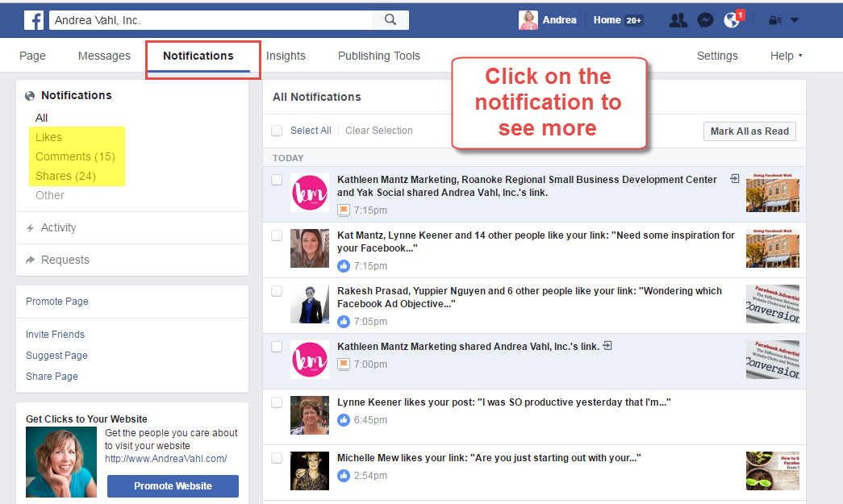Click the share arrow icon on 7:15pm notification
This screenshot has height=504, width=843.
[734, 179]
